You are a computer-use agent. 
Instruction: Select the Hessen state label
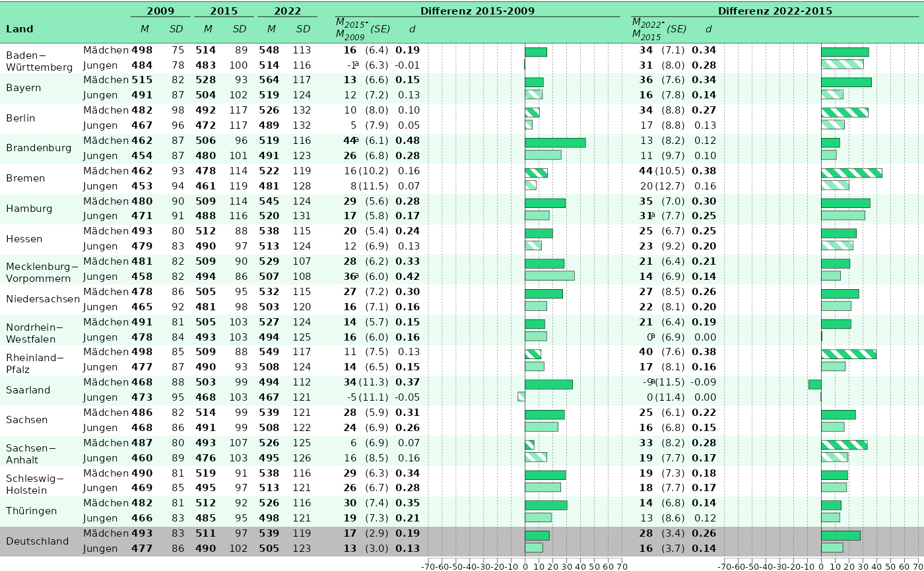coord(24,239)
